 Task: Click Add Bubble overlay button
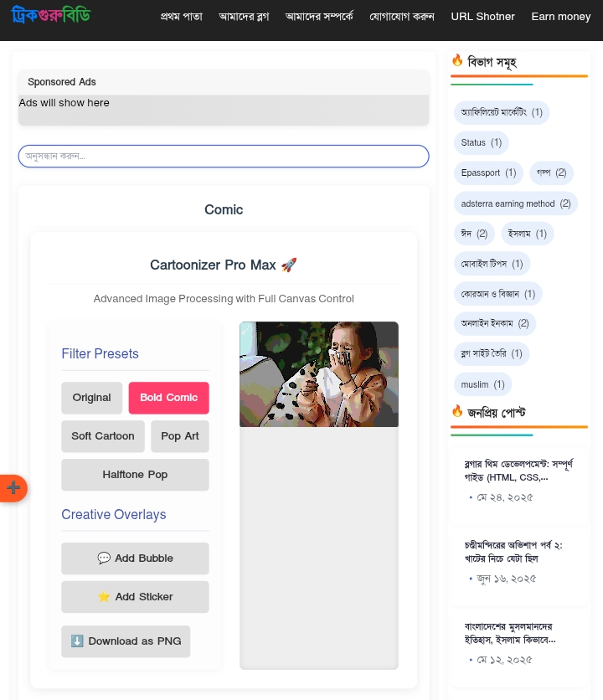click(135, 558)
